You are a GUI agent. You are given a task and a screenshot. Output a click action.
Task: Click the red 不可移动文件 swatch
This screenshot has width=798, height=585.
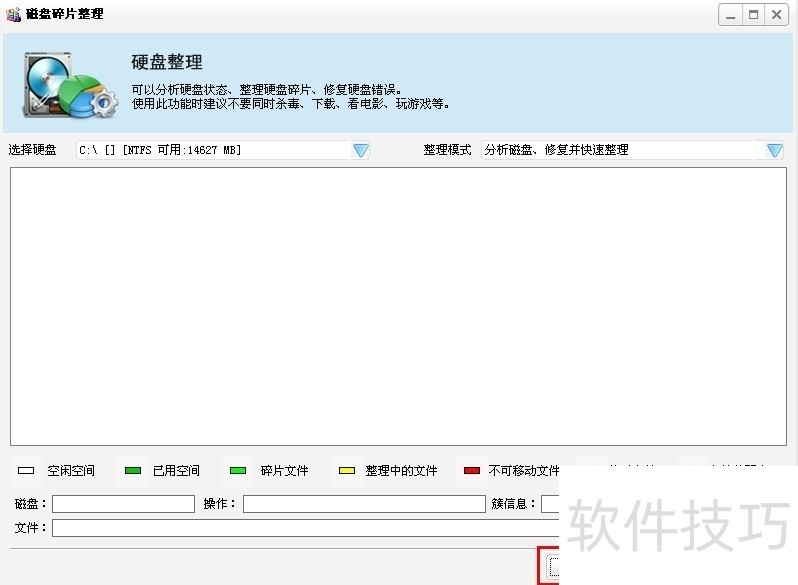472,470
